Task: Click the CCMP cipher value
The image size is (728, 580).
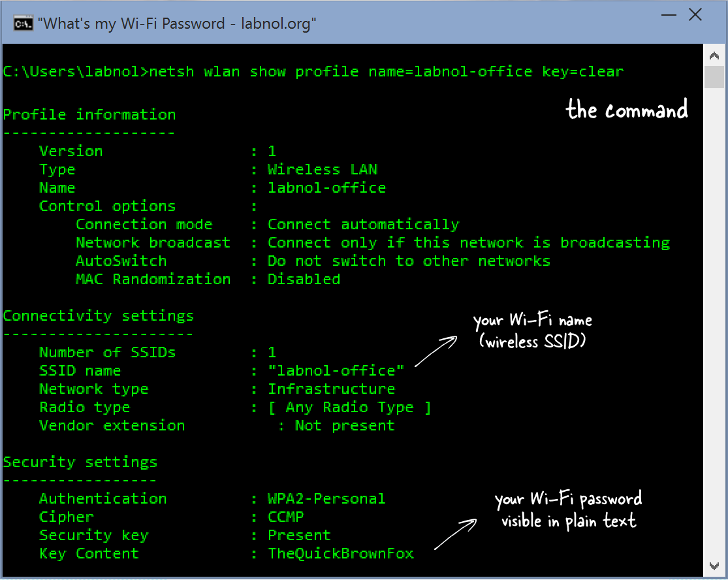Action: pyautogui.click(x=286, y=517)
